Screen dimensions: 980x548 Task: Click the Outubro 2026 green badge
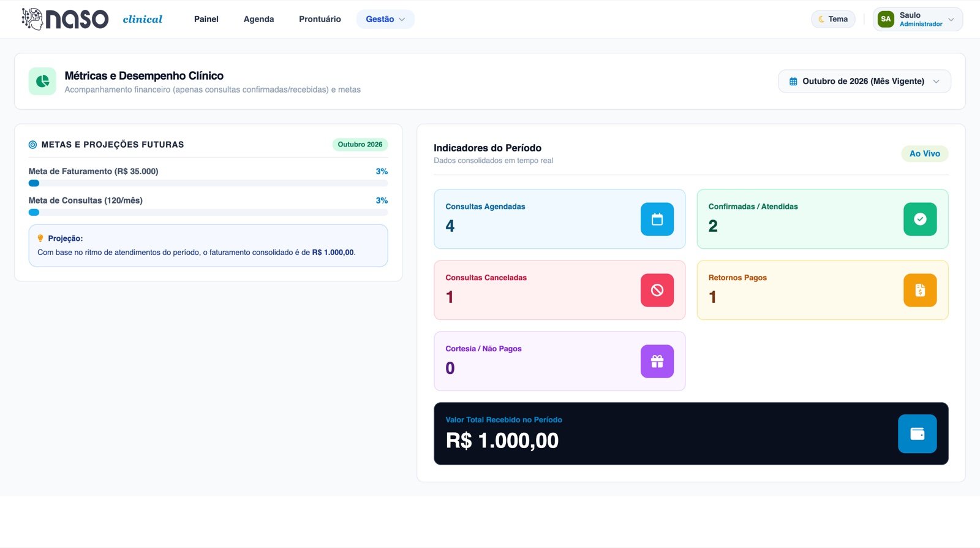(x=360, y=145)
